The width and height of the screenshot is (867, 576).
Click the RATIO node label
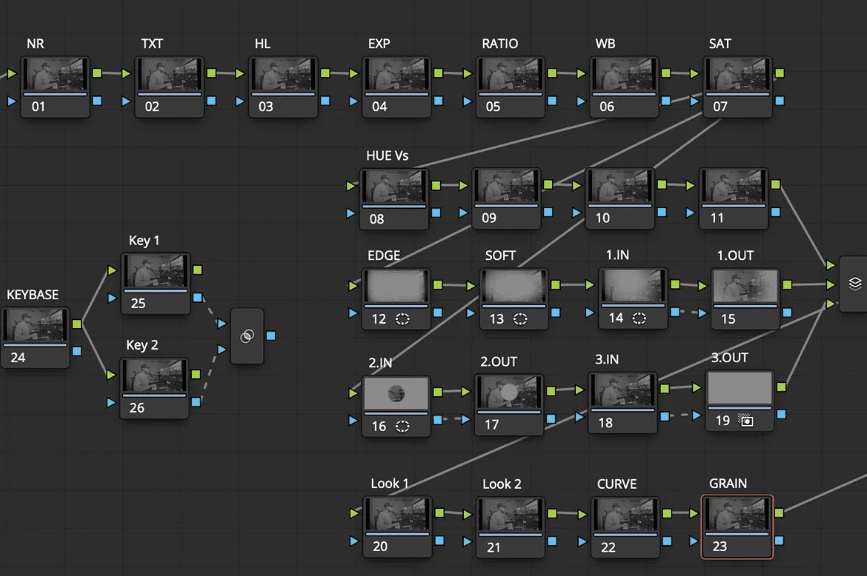(500, 44)
